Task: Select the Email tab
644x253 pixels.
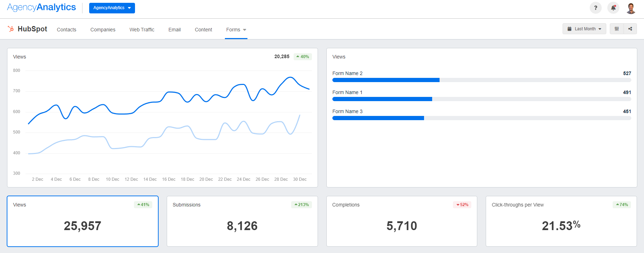Action: [174, 30]
